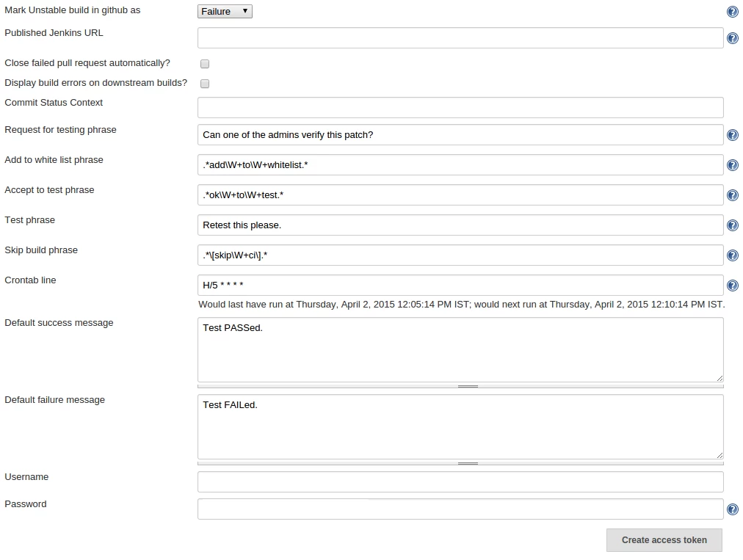Click the Accept to test phrase field
743x560 pixels.
click(x=460, y=195)
